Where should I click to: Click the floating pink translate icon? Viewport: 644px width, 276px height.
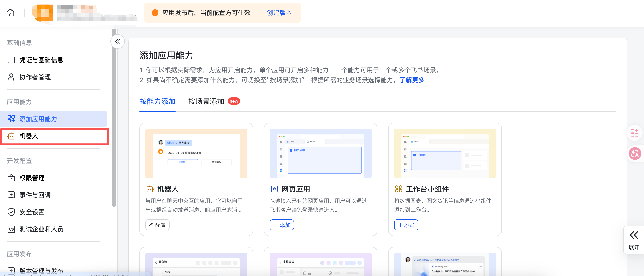tap(635, 153)
